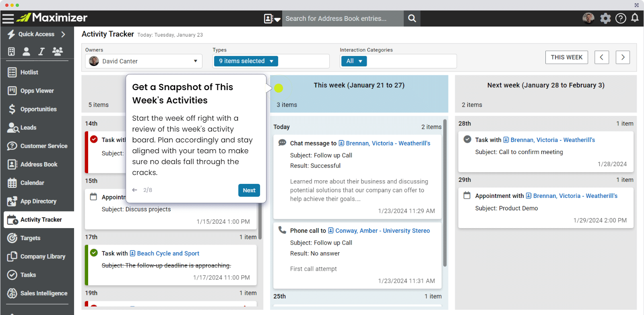
Task: Click 'Subject: Call to confirm meeting' text
Action: pyautogui.click(x=519, y=152)
